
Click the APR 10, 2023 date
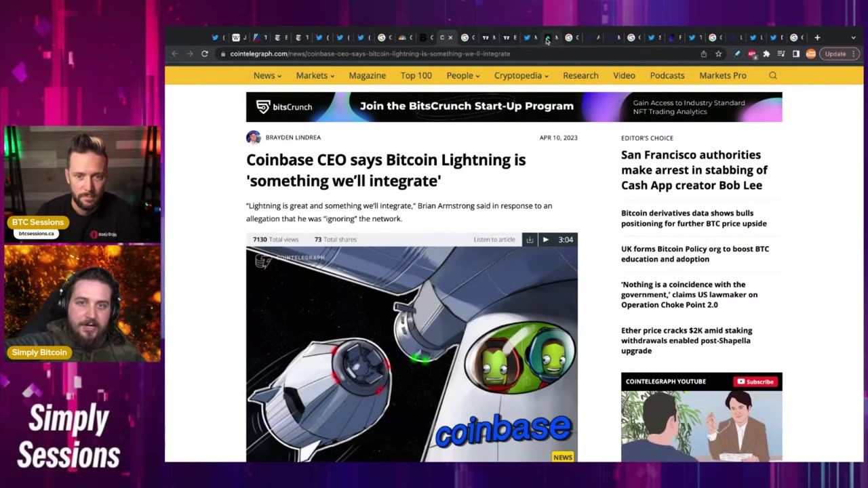coord(559,138)
